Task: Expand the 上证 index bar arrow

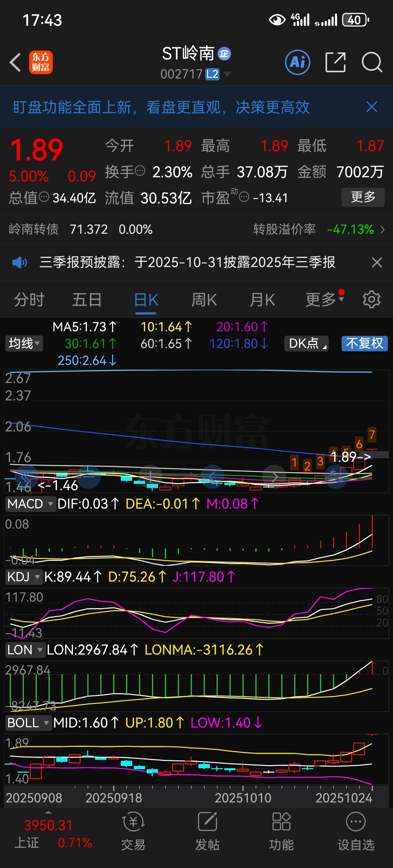Action: [48, 812]
